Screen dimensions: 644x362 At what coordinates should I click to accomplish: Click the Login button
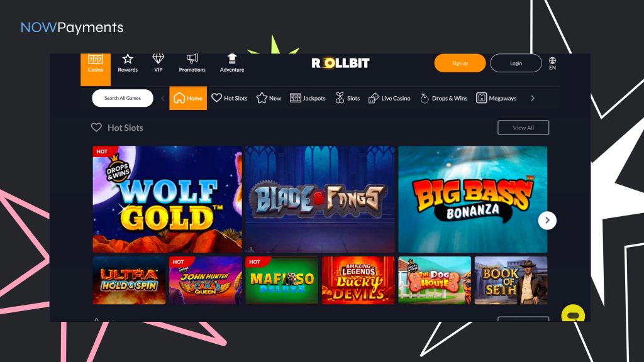[x=516, y=63]
